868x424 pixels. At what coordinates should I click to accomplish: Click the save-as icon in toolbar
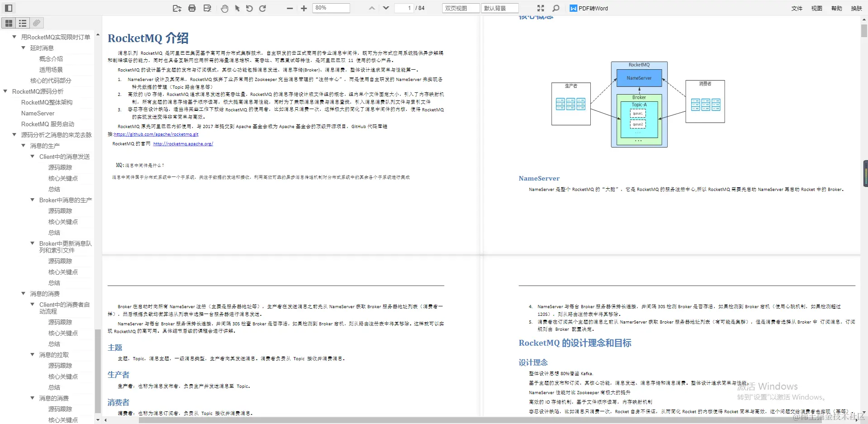207,8
